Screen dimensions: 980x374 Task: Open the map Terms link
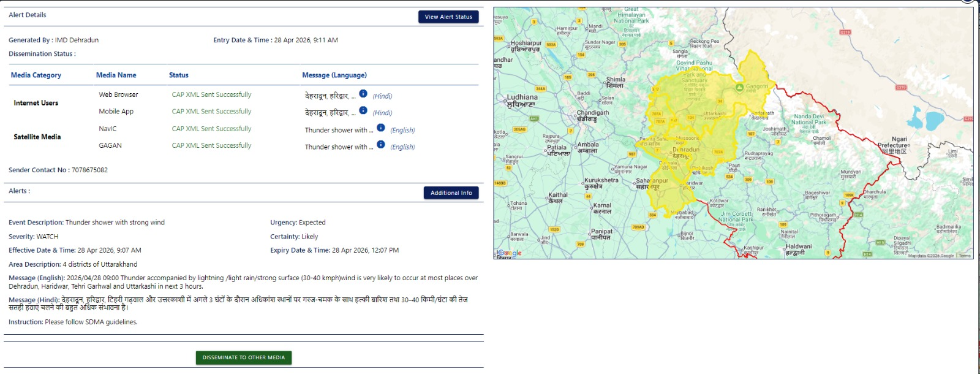965,256
